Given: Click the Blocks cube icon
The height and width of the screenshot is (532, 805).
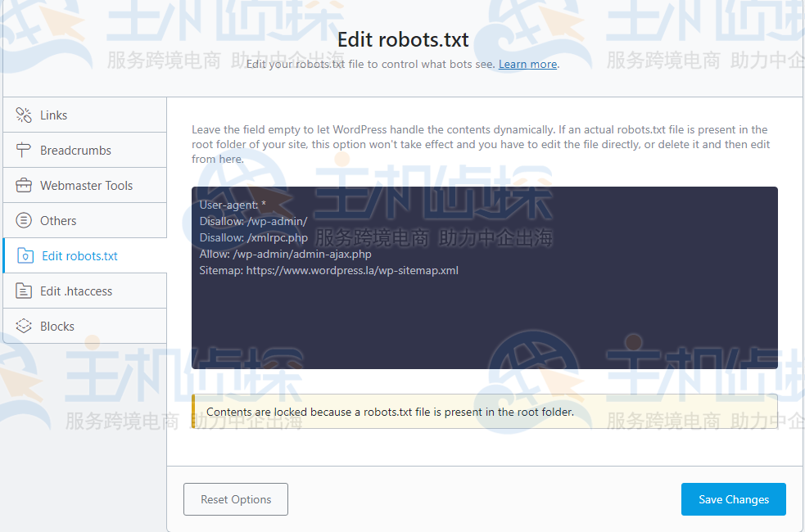Looking at the screenshot, I should pos(24,325).
